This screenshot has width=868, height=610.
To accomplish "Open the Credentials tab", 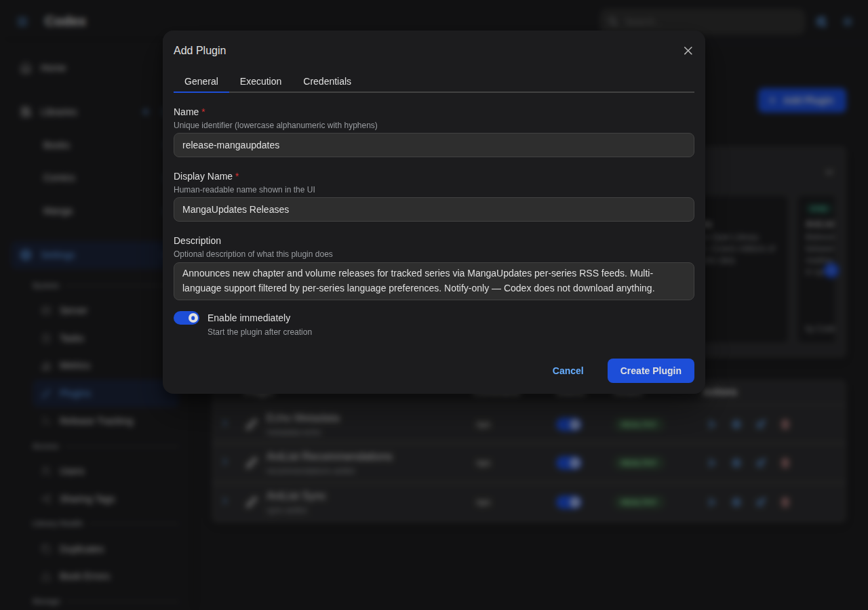I will coord(327,81).
